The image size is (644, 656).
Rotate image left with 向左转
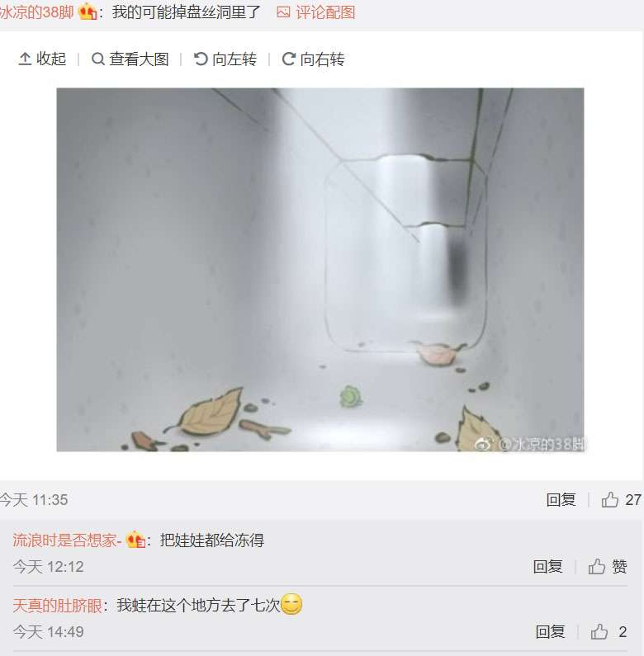click(x=225, y=59)
